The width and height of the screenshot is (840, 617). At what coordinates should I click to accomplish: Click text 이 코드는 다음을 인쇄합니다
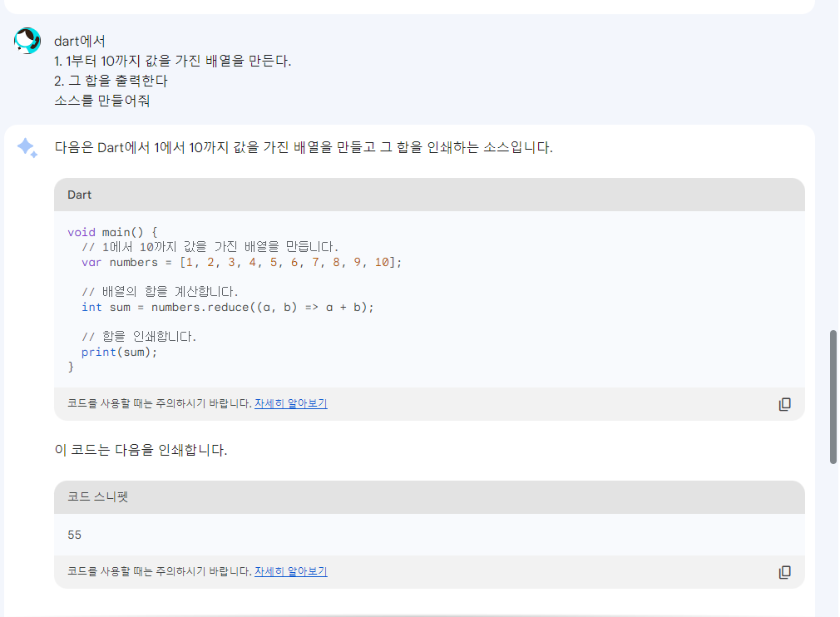141,451
